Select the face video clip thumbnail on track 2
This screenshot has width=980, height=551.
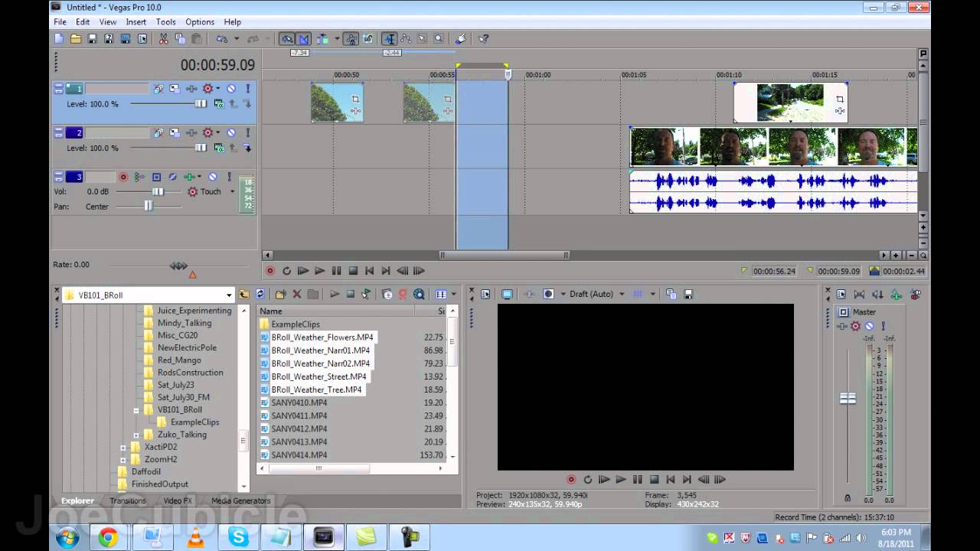(x=773, y=147)
